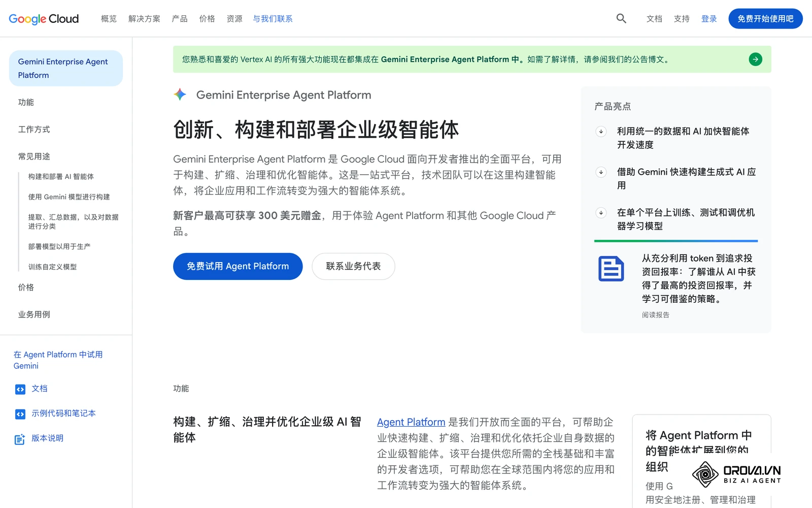Click the document icon in 产品亮点 card
Image resolution: width=812 pixels, height=508 pixels.
(x=611, y=269)
